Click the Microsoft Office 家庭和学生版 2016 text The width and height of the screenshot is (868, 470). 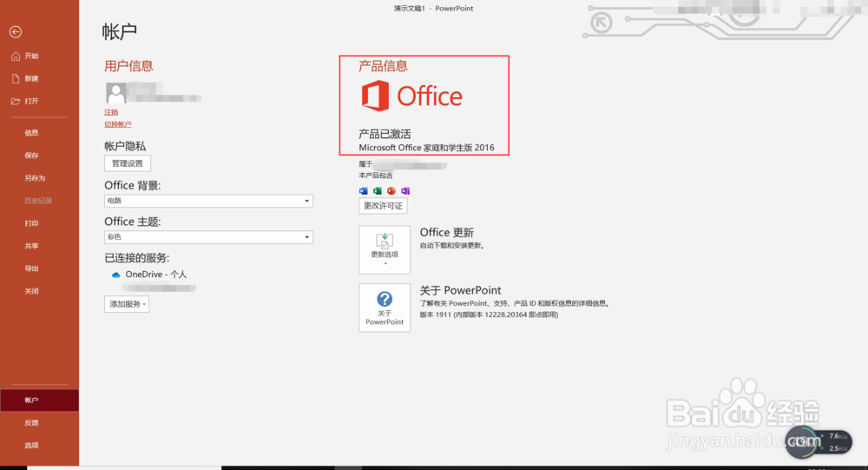[x=426, y=148]
